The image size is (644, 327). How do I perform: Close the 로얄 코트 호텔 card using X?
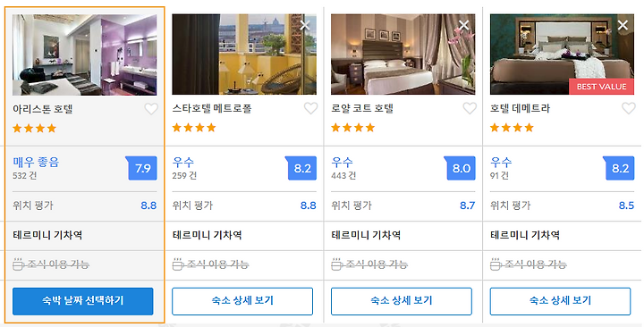[x=463, y=25]
